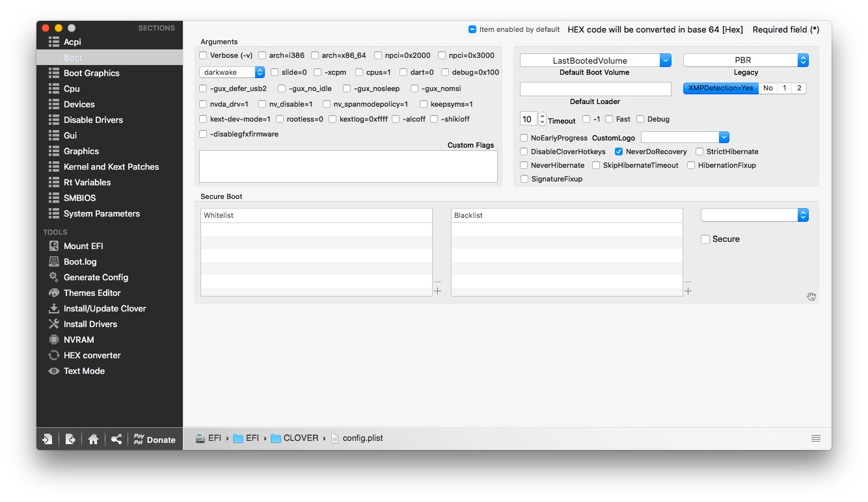This screenshot has height=502, width=868.
Task: Click the Generate Config gear icon
Action: (x=54, y=277)
